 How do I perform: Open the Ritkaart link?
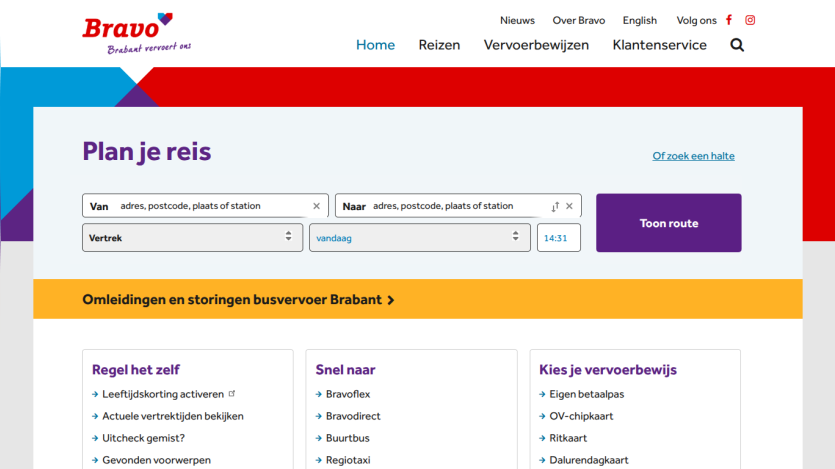(568, 438)
